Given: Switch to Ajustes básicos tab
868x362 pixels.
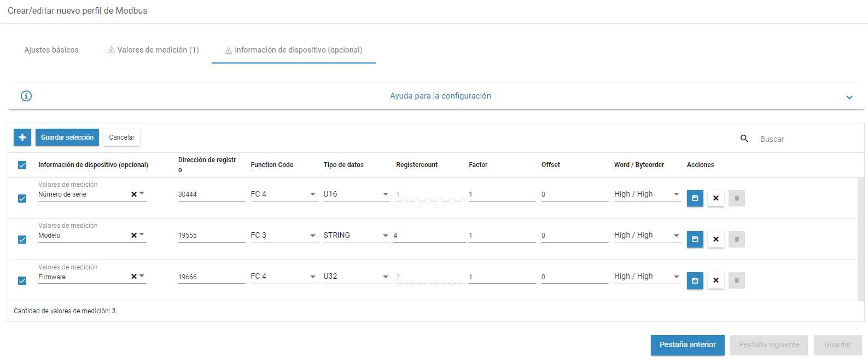Looking at the screenshot, I should click(51, 50).
